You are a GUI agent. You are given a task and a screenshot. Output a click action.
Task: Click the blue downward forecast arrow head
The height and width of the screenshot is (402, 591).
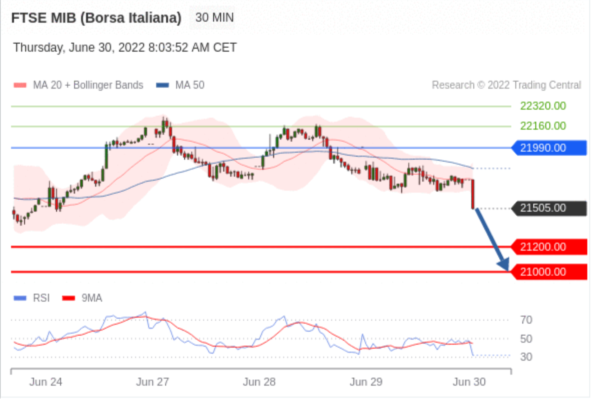(x=504, y=264)
